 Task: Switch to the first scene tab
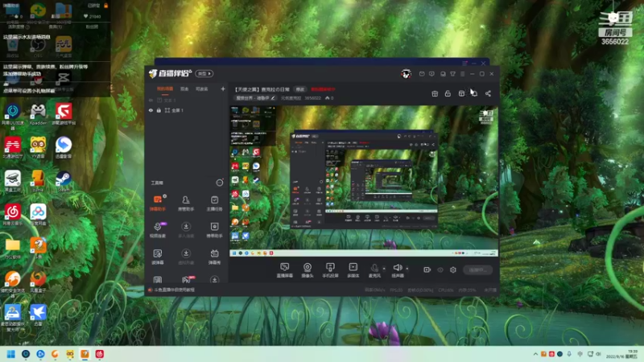[x=165, y=89]
